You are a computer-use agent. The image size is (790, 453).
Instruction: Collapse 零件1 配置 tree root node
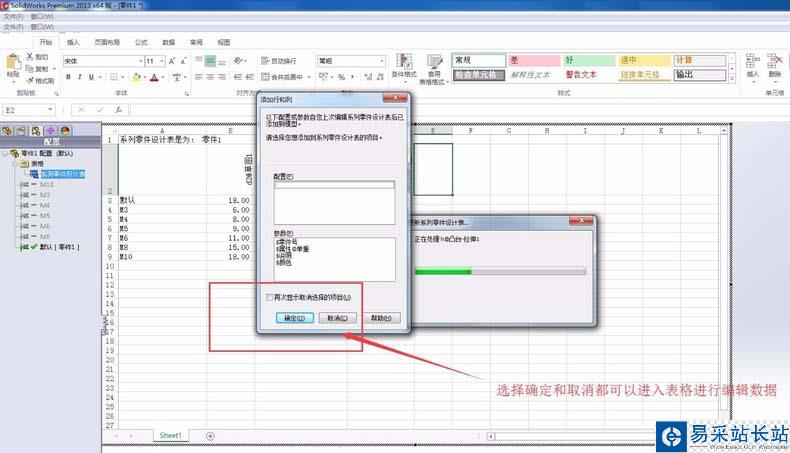coord(5,153)
